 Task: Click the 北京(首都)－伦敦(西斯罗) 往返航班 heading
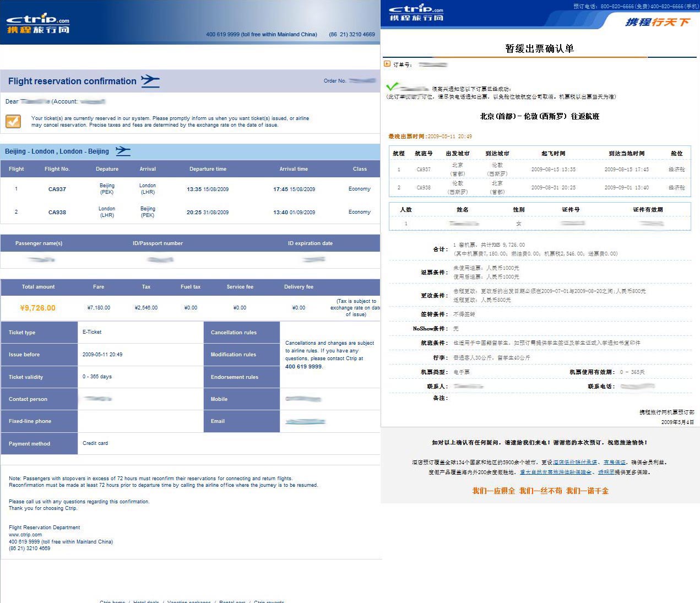(540, 116)
